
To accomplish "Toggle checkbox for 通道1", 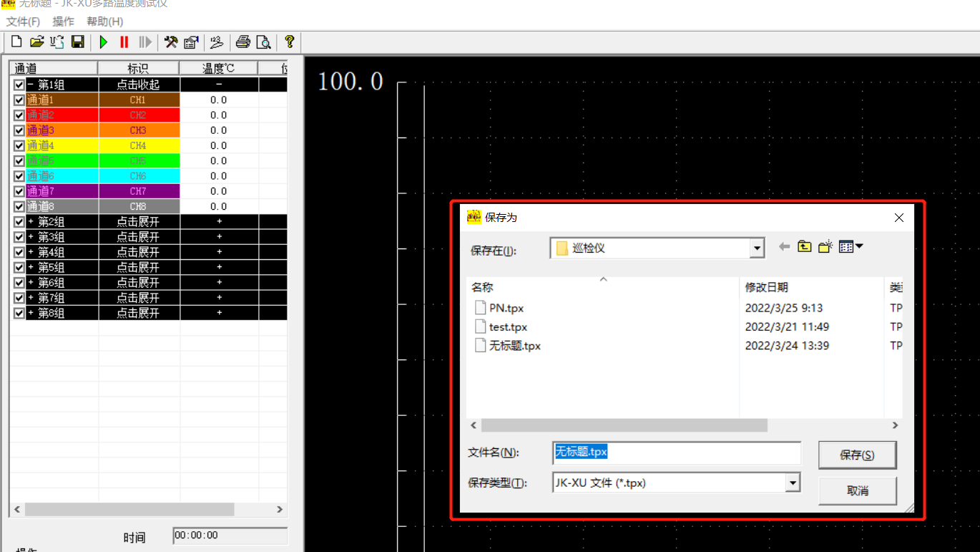I will point(19,100).
